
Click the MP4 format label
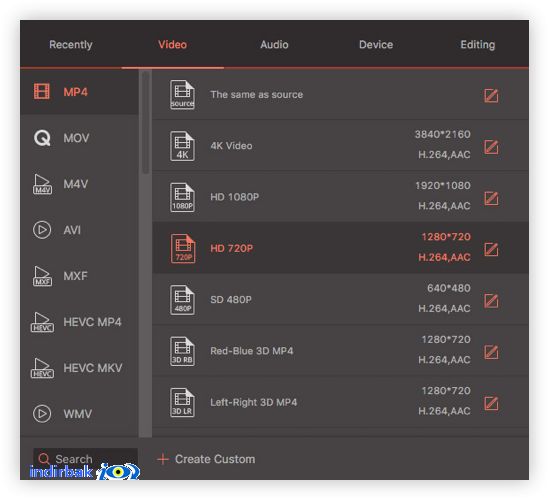click(x=75, y=92)
